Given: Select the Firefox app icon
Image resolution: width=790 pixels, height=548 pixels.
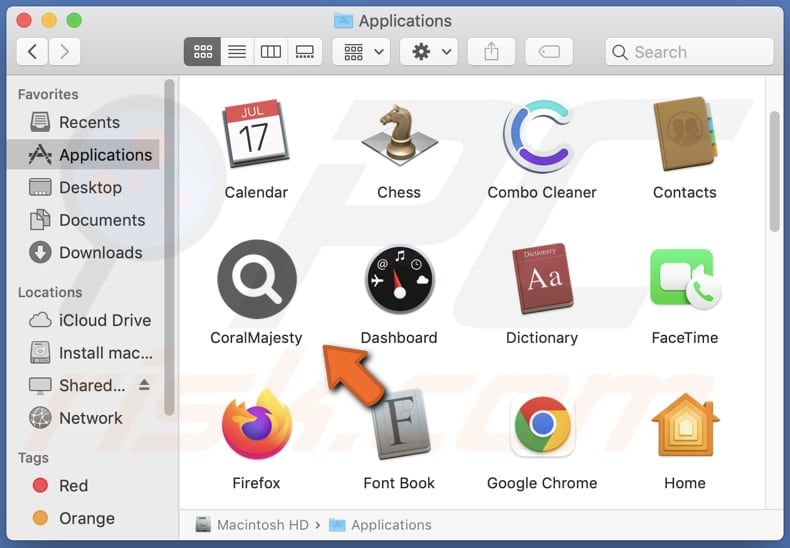Looking at the screenshot, I should coord(256,424).
